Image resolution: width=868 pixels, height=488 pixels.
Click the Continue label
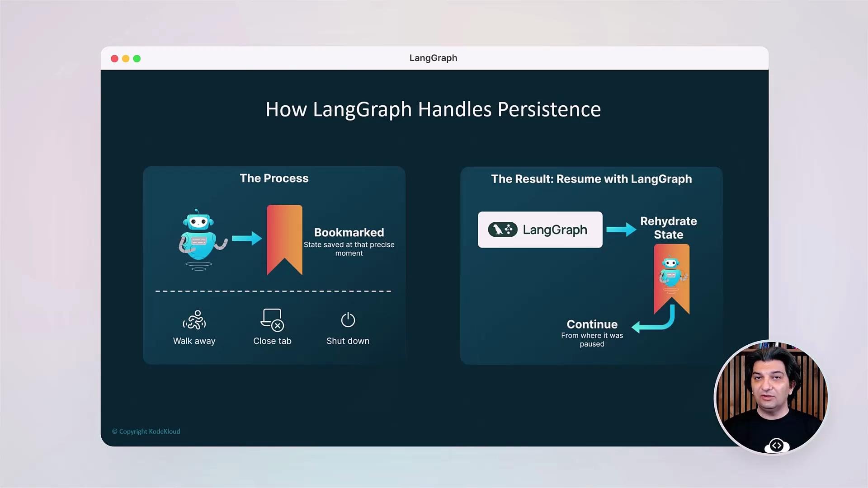[592, 324]
